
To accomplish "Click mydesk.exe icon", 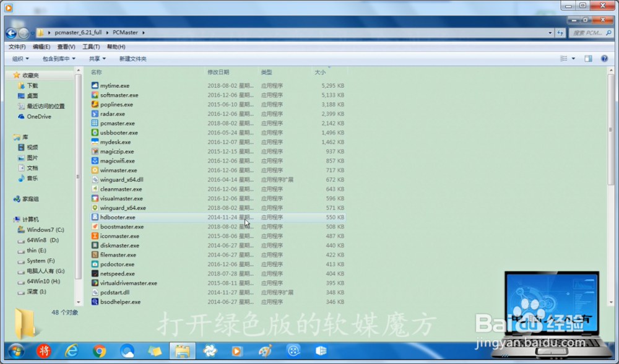I will pyautogui.click(x=95, y=142).
